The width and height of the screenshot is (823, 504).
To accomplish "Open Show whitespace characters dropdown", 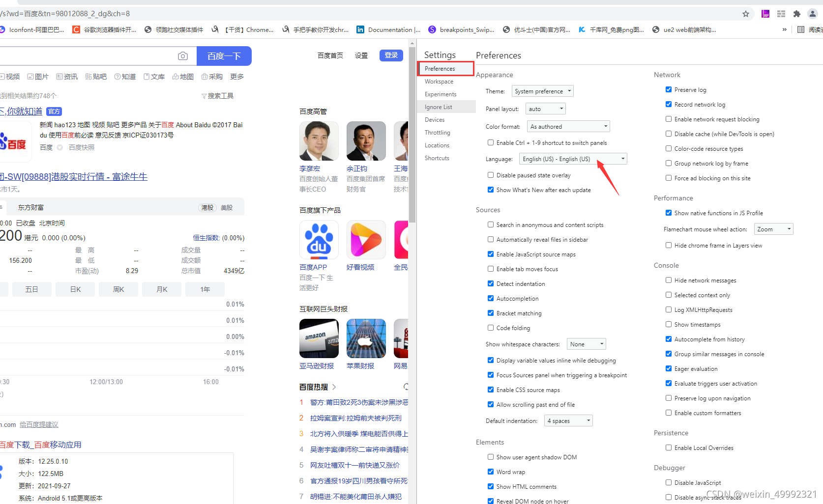I will point(587,344).
